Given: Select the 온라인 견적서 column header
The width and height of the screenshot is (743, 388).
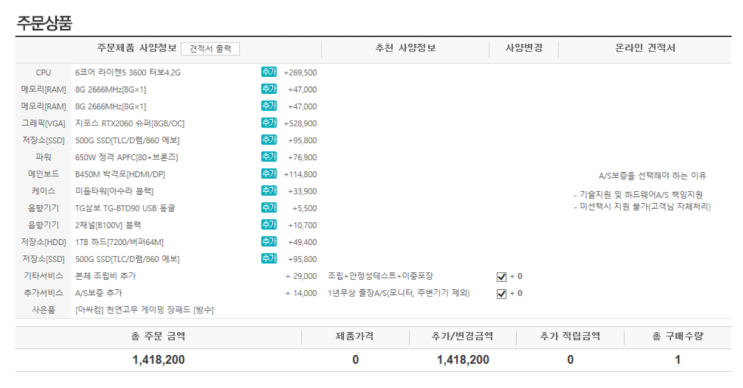Looking at the screenshot, I should pos(645,48).
